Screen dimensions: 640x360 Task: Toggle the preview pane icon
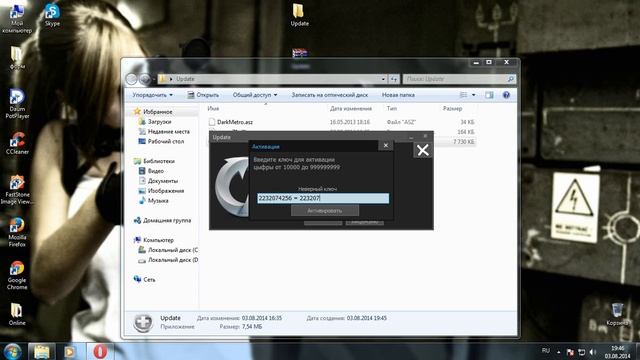click(x=489, y=95)
